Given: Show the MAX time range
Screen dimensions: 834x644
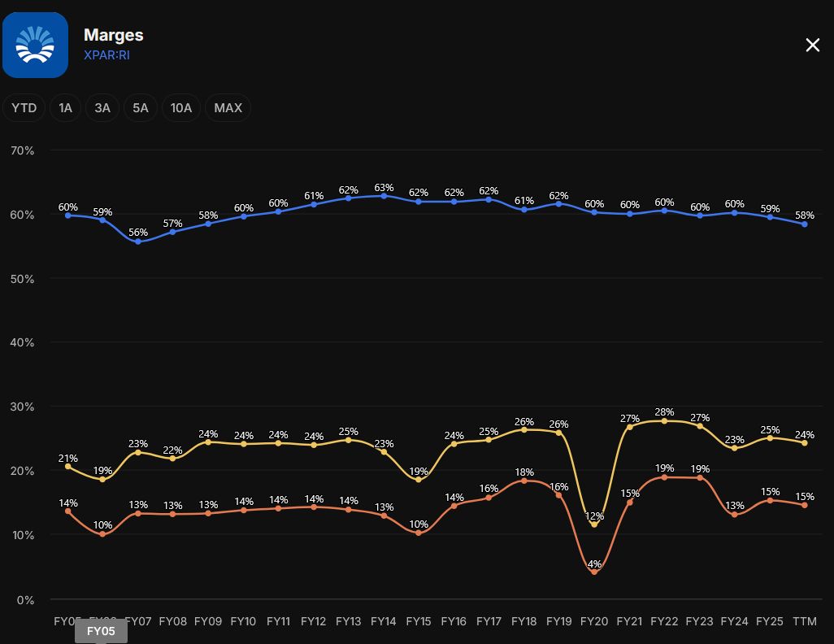Looking at the screenshot, I should pos(228,108).
